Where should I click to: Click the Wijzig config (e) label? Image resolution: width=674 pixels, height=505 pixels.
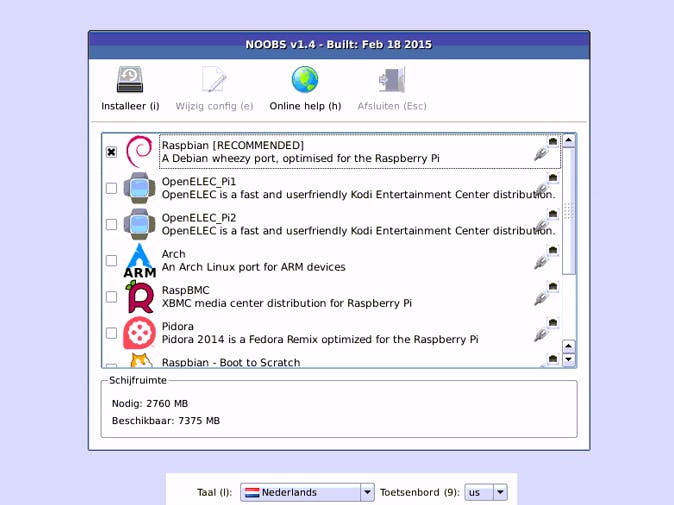tap(214, 106)
